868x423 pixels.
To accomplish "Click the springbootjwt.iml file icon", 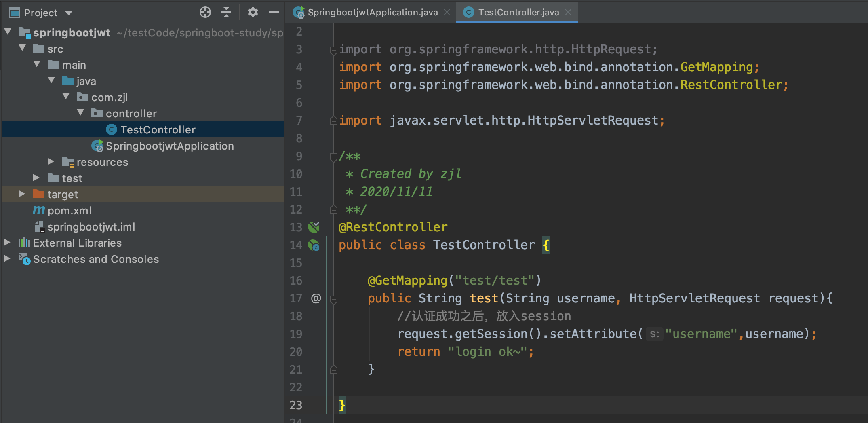I will pos(39,226).
